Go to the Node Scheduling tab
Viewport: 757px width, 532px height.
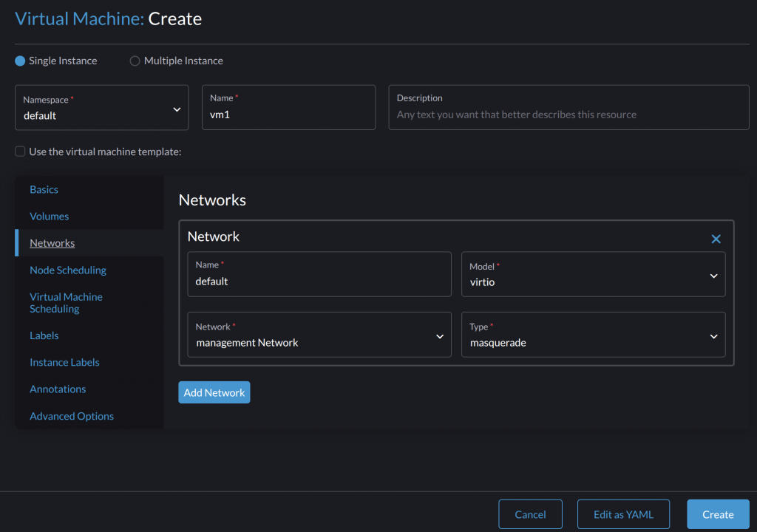coord(68,270)
